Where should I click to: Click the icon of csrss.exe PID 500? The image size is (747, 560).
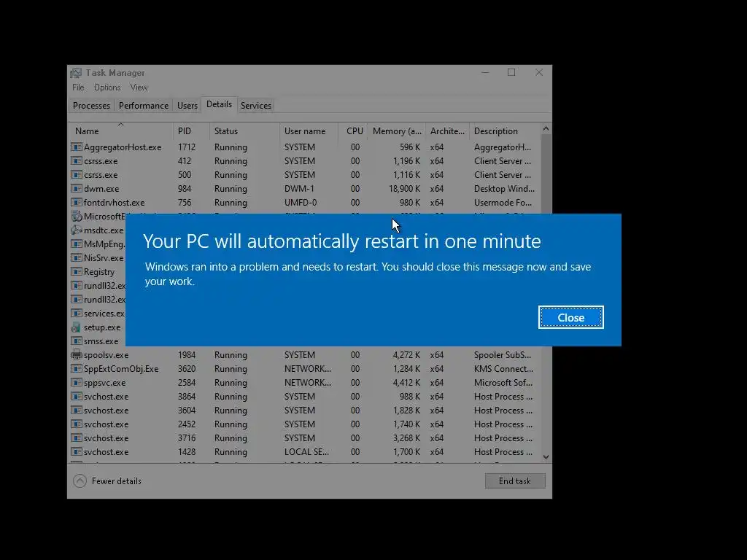[x=76, y=175]
